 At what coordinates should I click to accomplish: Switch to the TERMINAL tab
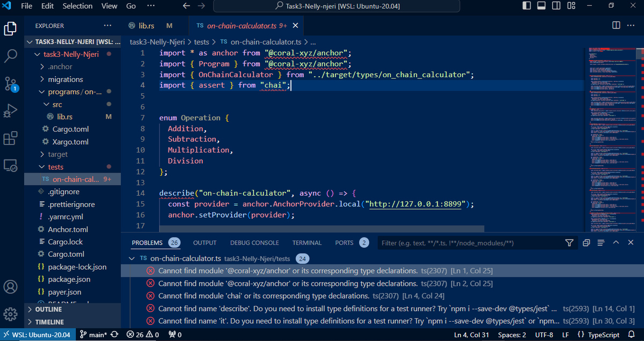coord(306,242)
